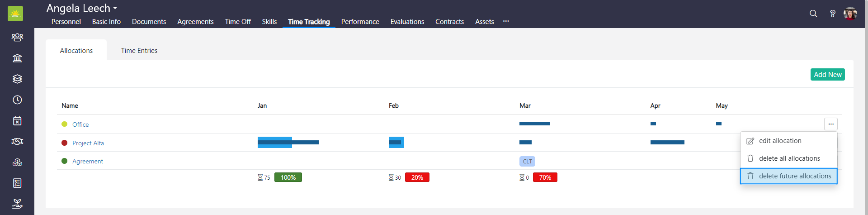The width and height of the screenshot is (868, 215).
Task: Click the search magnifier icon
Action: [x=813, y=14]
